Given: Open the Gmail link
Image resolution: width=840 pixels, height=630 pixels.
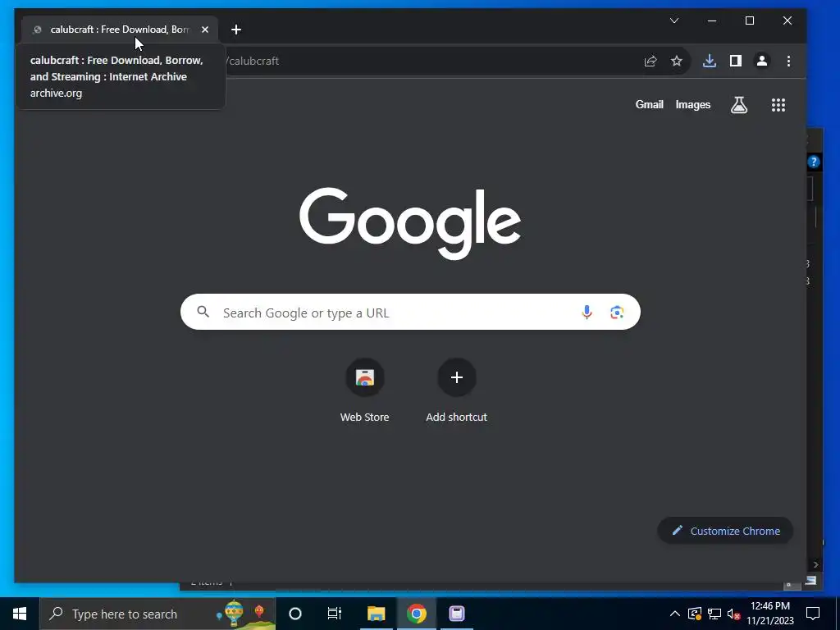Looking at the screenshot, I should click(x=650, y=104).
